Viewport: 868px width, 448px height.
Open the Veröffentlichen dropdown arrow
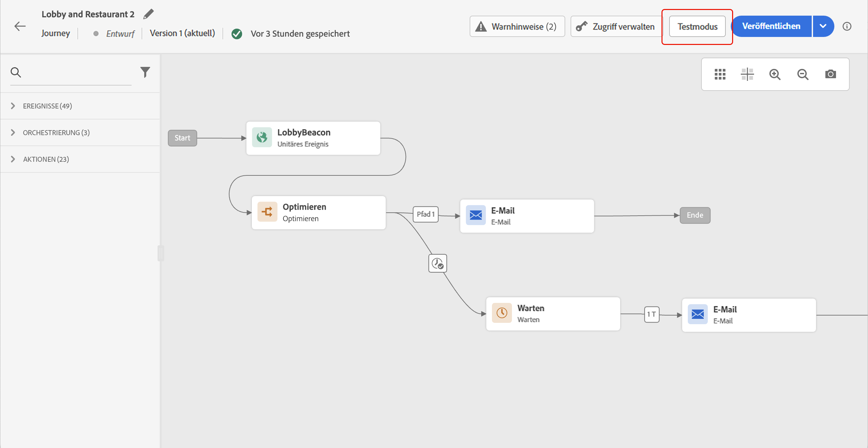pos(823,26)
